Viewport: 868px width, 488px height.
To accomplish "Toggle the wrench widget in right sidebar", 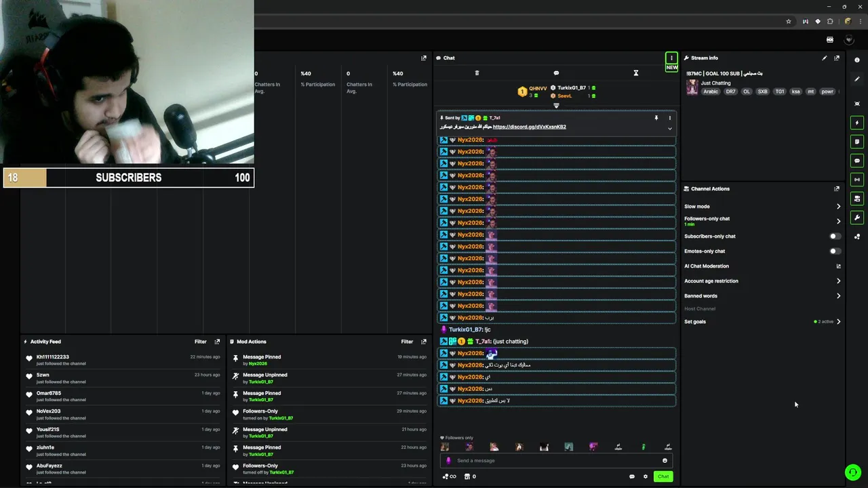I will (x=857, y=218).
